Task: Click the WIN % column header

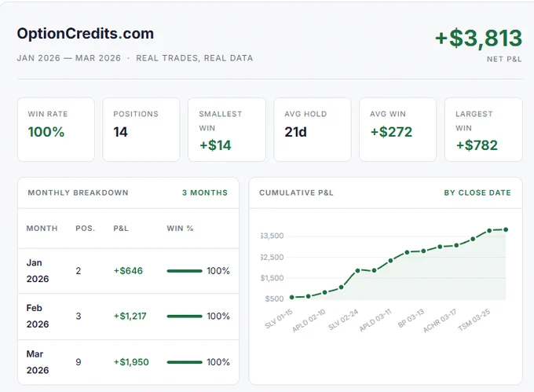Action: [180, 228]
